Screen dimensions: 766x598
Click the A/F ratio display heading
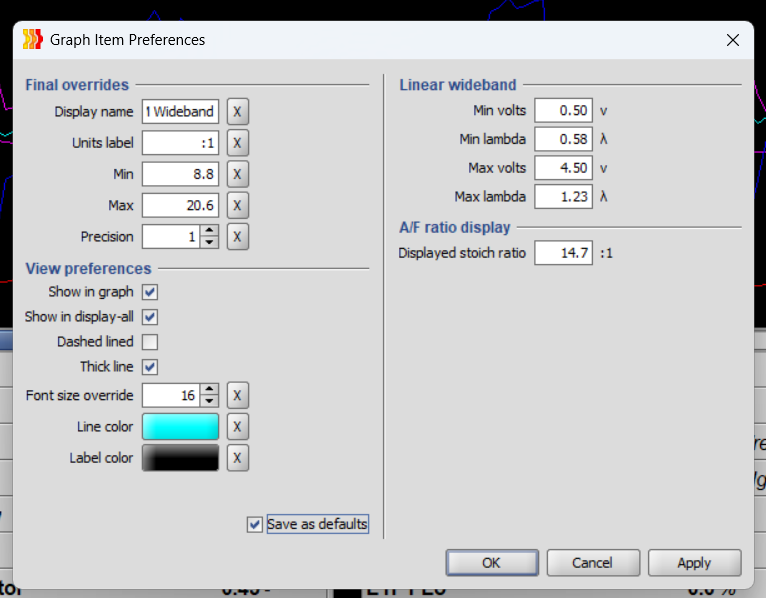click(455, 228)
